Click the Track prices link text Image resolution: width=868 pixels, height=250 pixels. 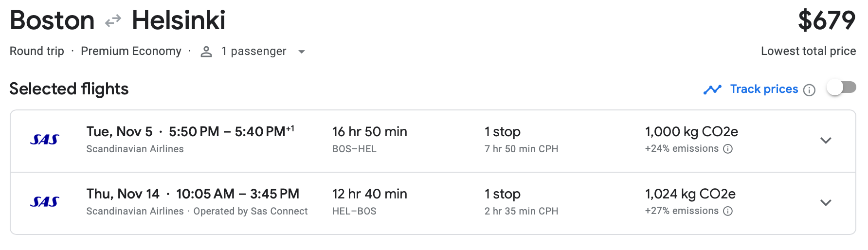pyautogui.click(x=764, y=89)
